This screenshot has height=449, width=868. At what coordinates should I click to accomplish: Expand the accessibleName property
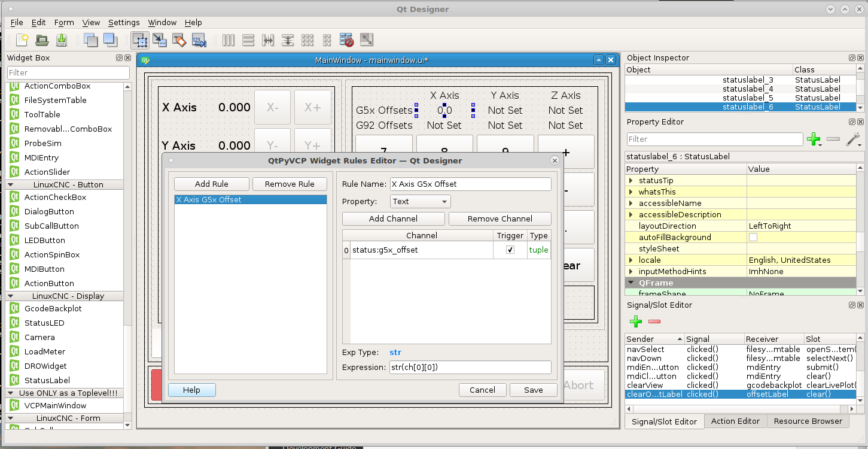[632, 204]
